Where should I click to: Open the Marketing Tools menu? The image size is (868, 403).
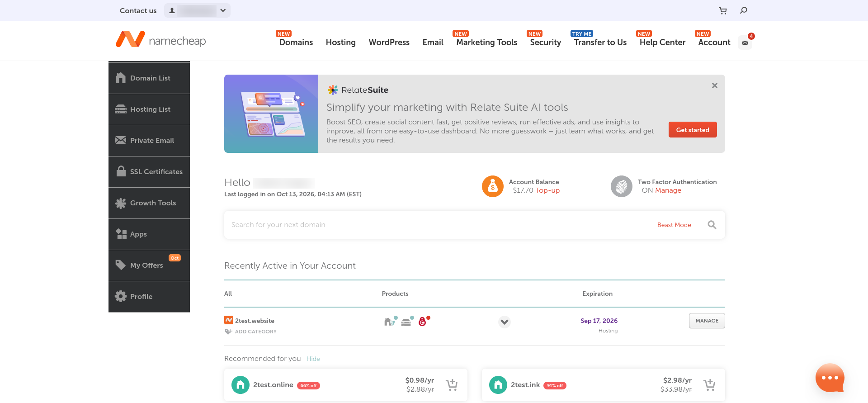tap(487, 42)
